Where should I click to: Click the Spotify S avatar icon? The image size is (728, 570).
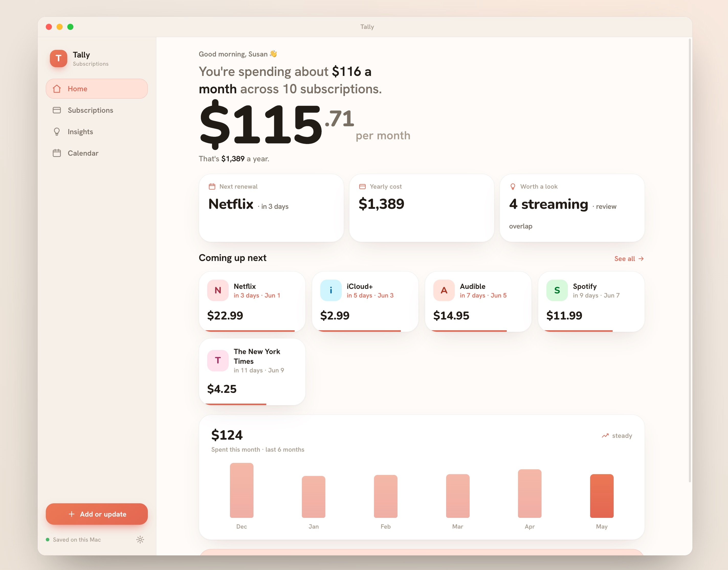tap(557, 290)
